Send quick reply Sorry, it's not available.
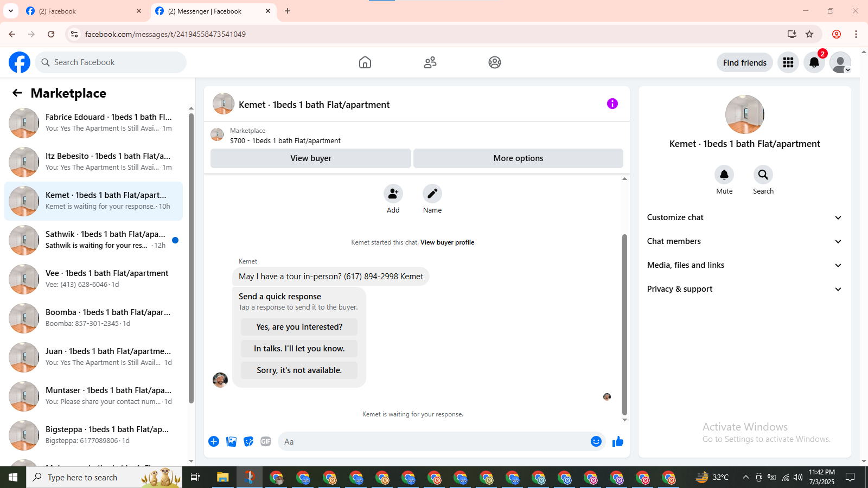The height and width of the screenshot is (488, 868). tap(299, 370)
